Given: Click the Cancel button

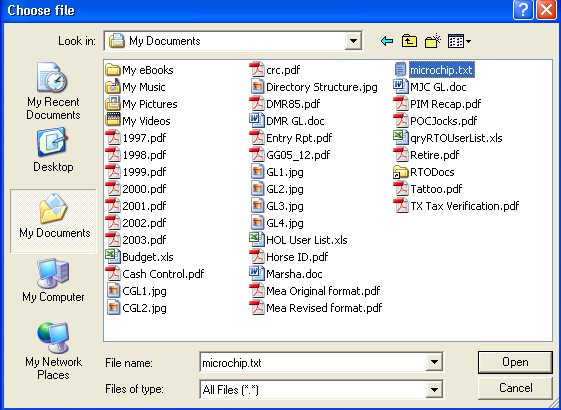Looking at the screenshot, I should (x=515, y=388).
